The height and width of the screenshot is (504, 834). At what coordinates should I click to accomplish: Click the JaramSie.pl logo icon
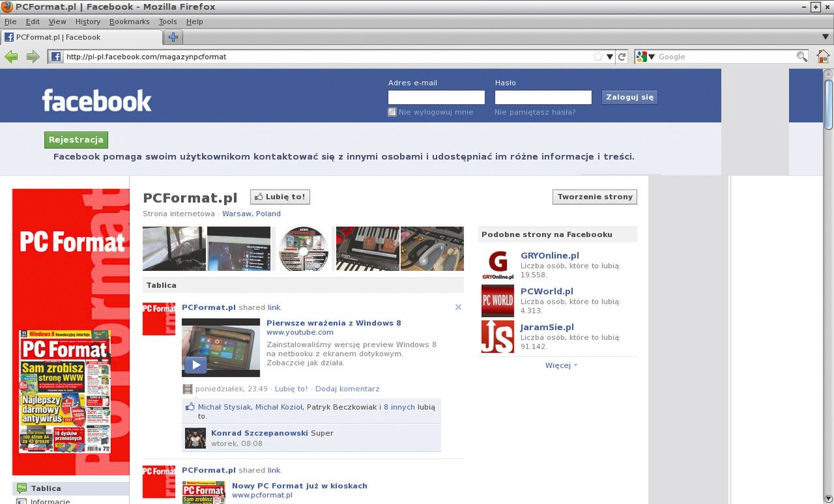498,337
